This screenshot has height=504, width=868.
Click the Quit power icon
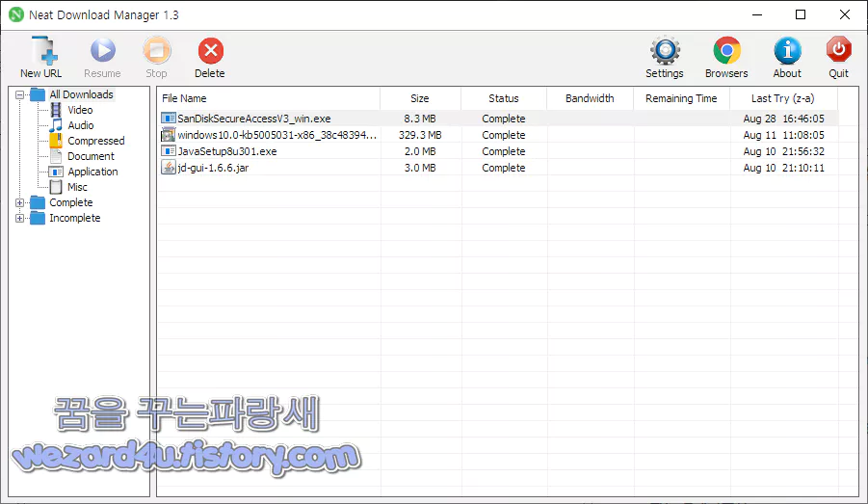(839, 50)
